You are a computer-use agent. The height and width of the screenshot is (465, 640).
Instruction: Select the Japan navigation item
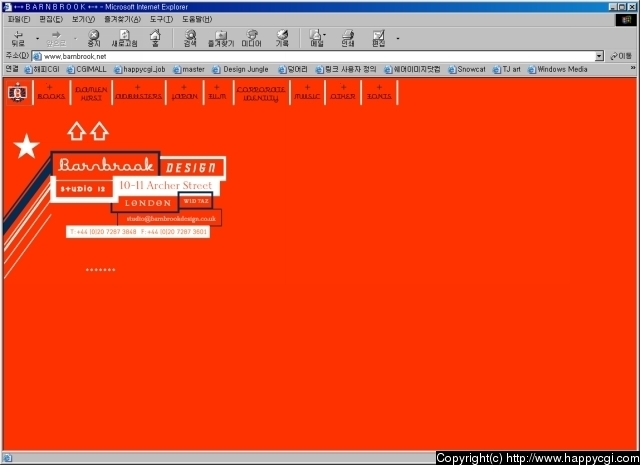[184, 93]
